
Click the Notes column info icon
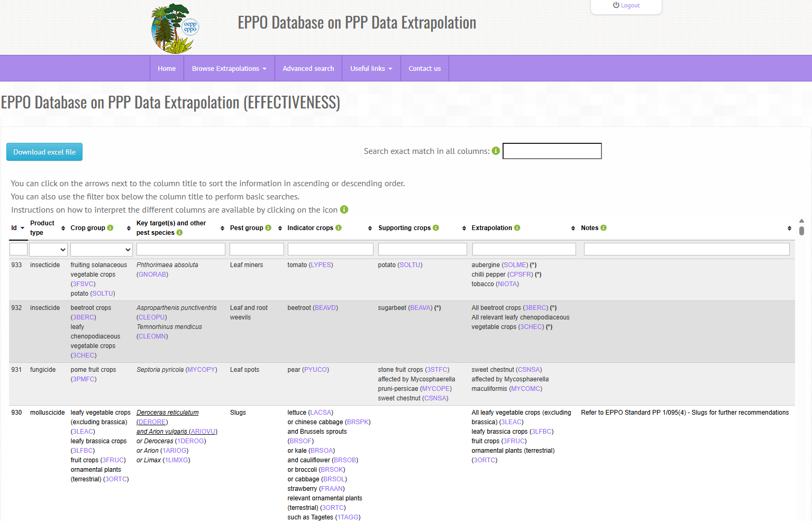click(604, 228)
